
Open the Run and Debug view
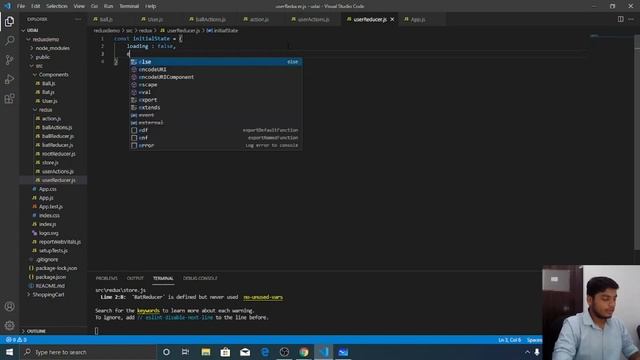(9, 79)
